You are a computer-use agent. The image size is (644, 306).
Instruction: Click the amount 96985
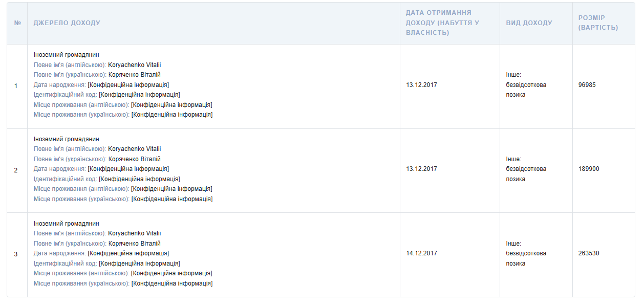click(x=587, y=85)
